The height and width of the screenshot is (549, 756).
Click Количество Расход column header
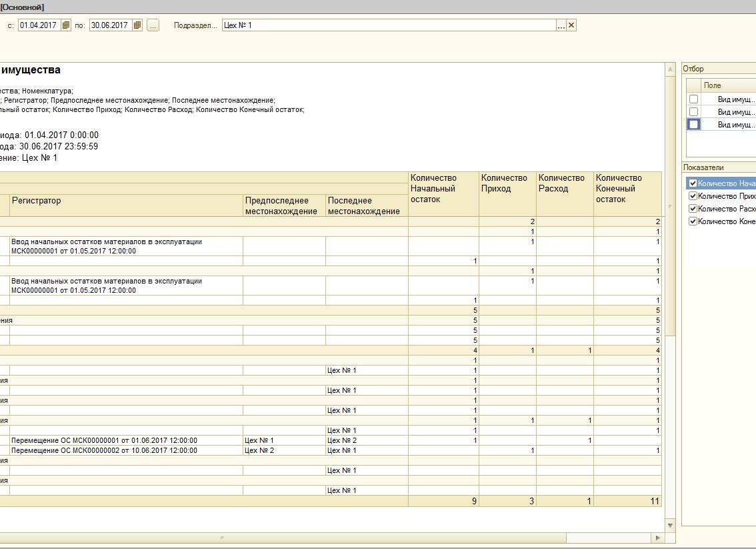pyautogui.click(x=565, y=194)
